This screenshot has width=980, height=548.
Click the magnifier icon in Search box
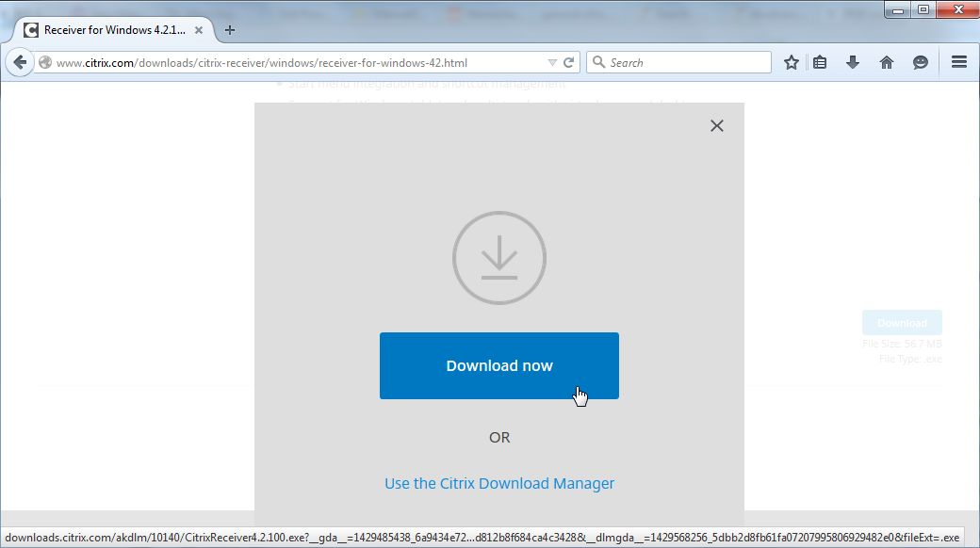point(598,63)
